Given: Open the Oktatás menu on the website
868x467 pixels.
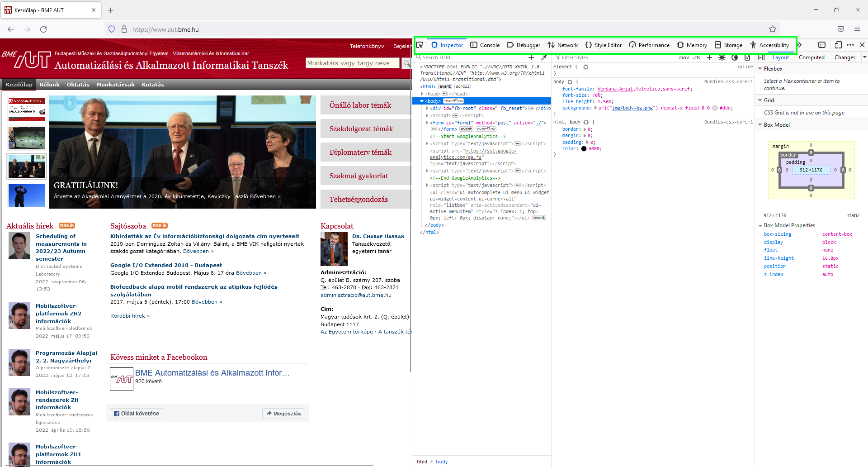Looking at the screenshot, I should coord(78,85).
